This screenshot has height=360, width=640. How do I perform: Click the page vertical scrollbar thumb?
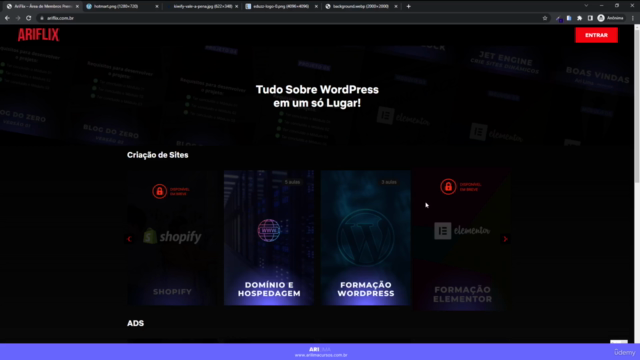[x=637, y=106]
